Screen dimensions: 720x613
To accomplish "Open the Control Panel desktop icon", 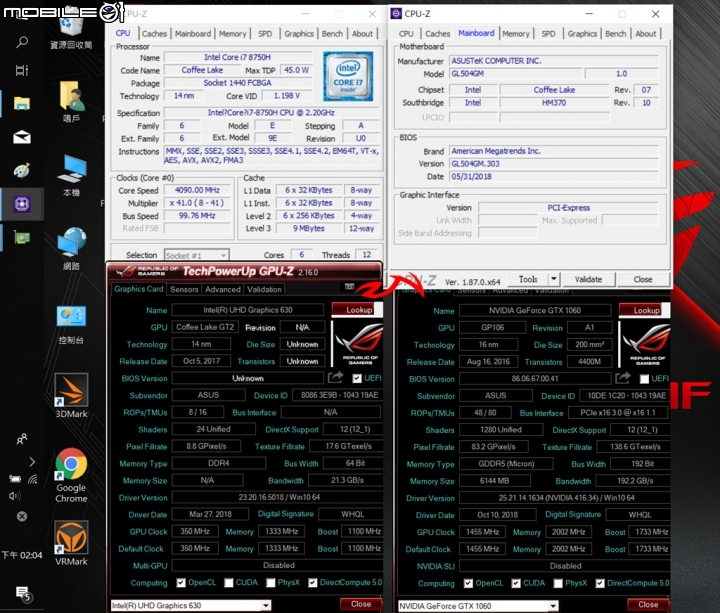I will click(71, 325).
